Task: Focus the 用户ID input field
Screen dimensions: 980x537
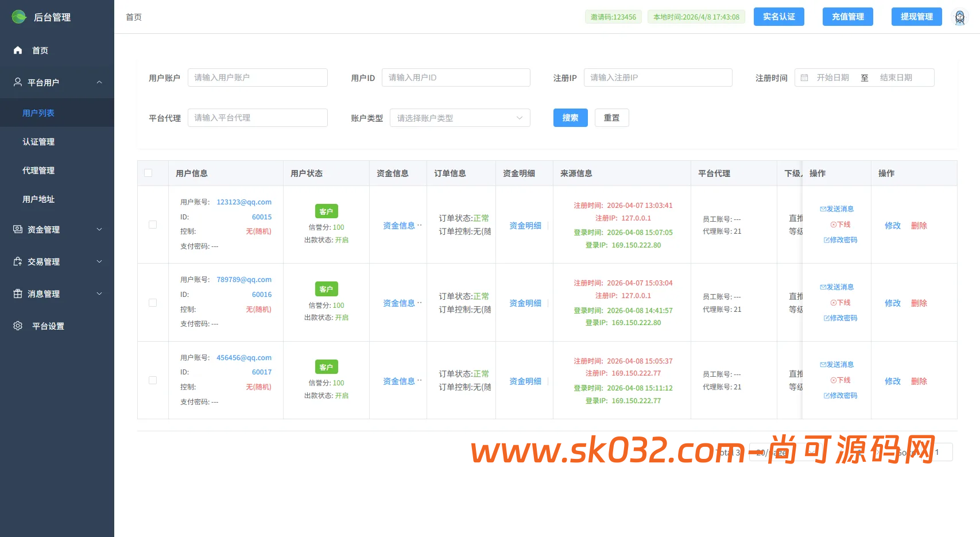Action: (456, 78)
